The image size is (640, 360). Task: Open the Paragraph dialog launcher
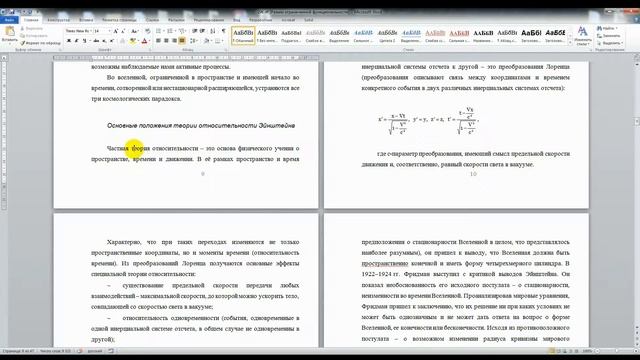(227, 50)
